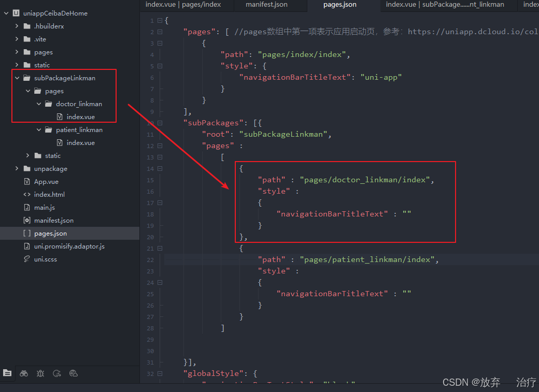The width and height of the screenshot is (539, 392).
Task: Collapse the uniappCeibaDeHome project root
Action: pos(6,13)
